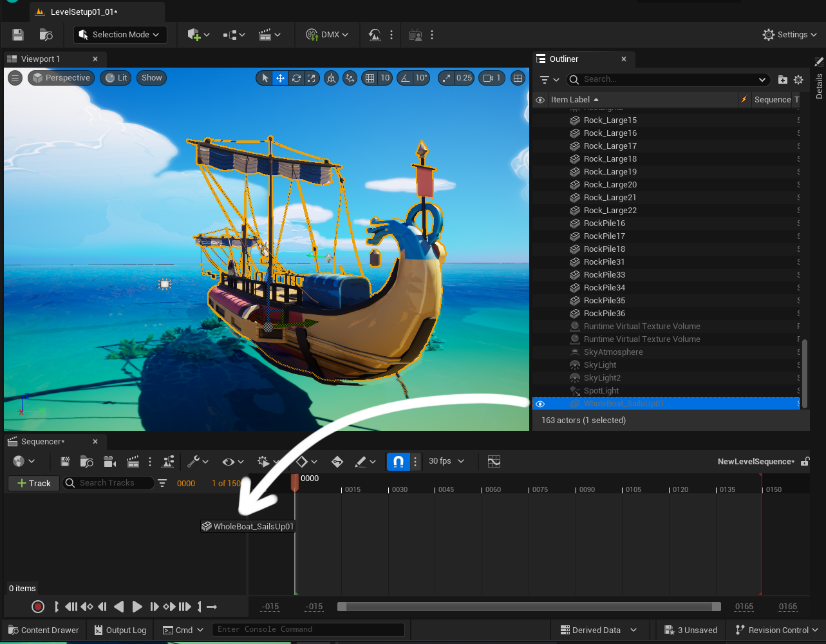Image resolution: width=826 pixels, height=644 pixels.
Task: Open the Selection Mode dropdown
Action: [x=120, y=35]
